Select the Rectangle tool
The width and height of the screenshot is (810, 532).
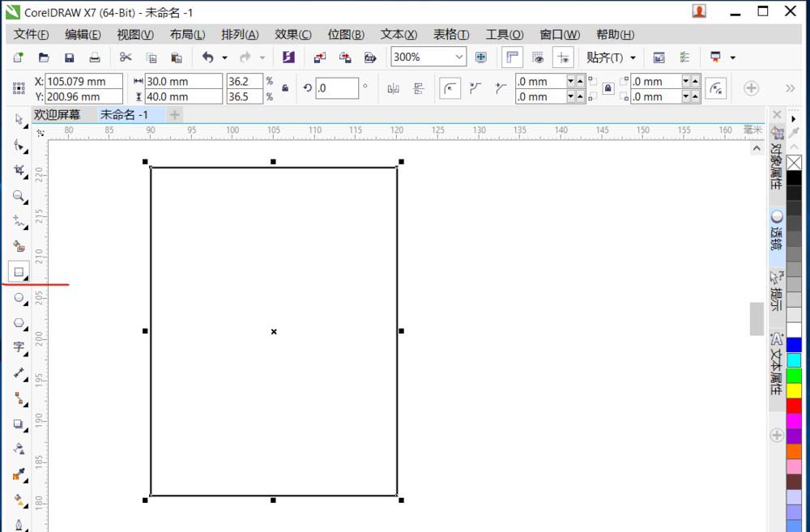point(19,271)
